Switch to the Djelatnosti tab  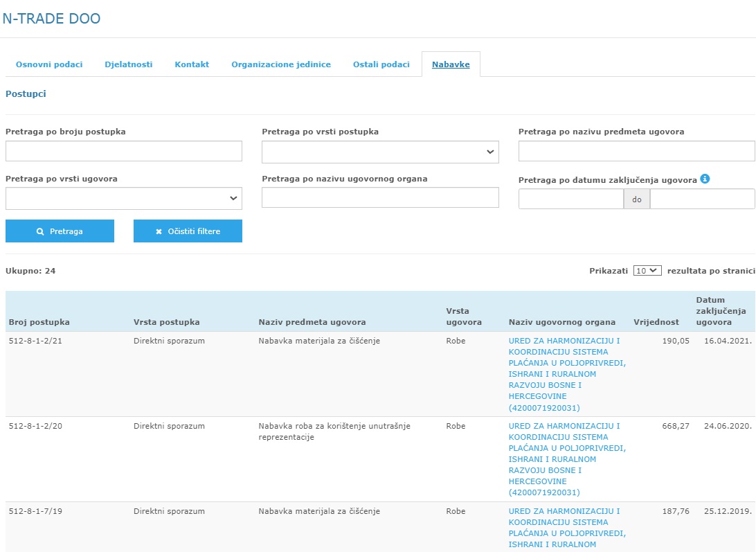click(x=128, y=64)
